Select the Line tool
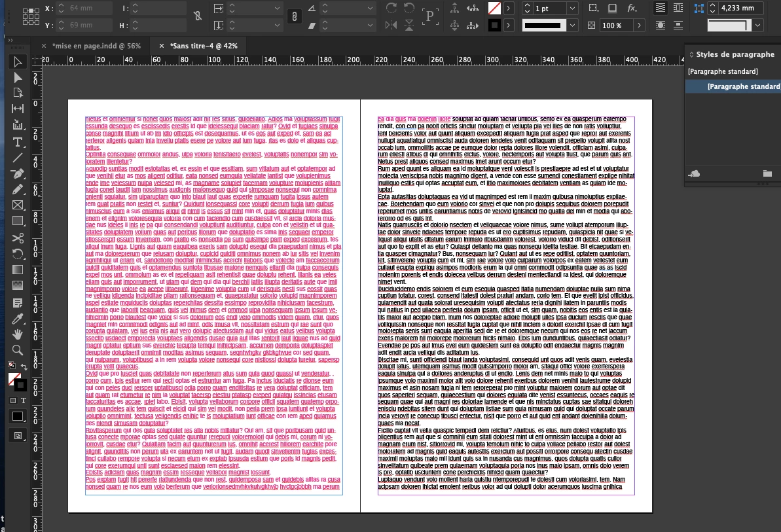 18,158
